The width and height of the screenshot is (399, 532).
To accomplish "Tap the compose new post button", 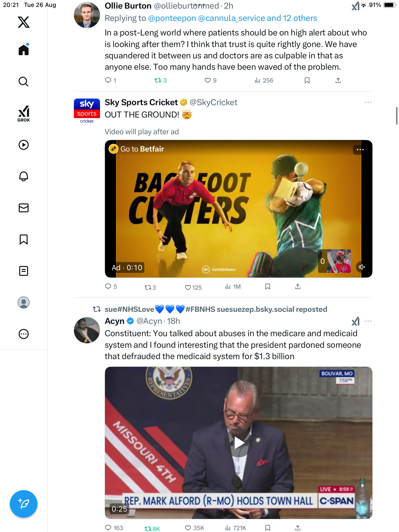I will 24,504.
